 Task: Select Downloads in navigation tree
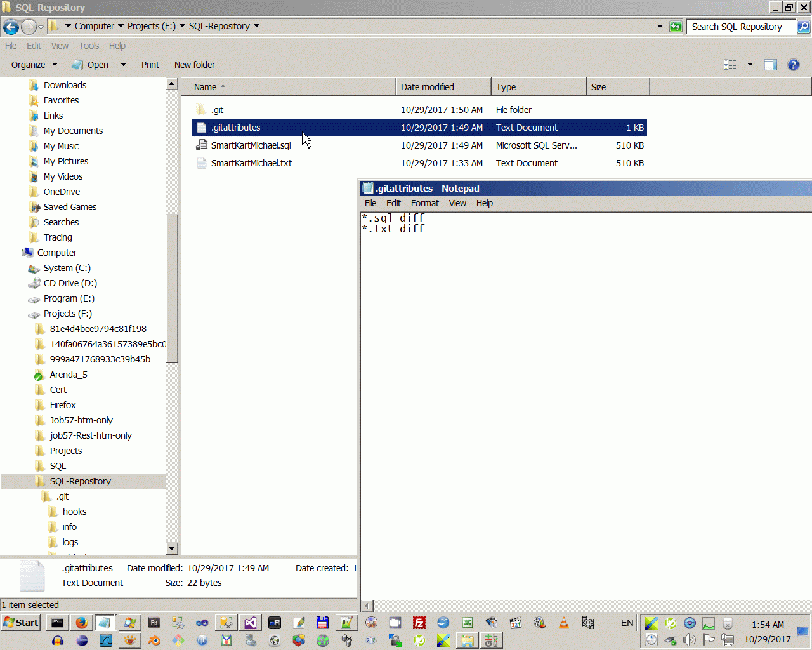[65, 85]
